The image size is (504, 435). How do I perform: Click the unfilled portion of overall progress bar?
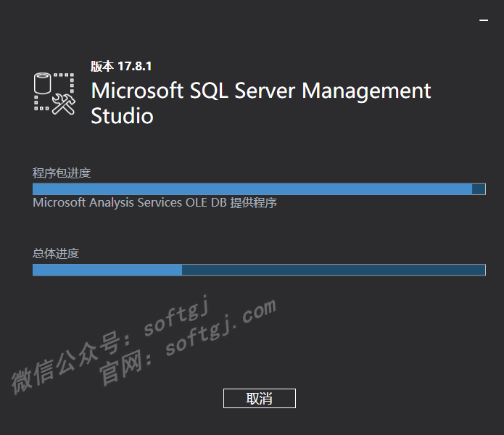point(334,270)
